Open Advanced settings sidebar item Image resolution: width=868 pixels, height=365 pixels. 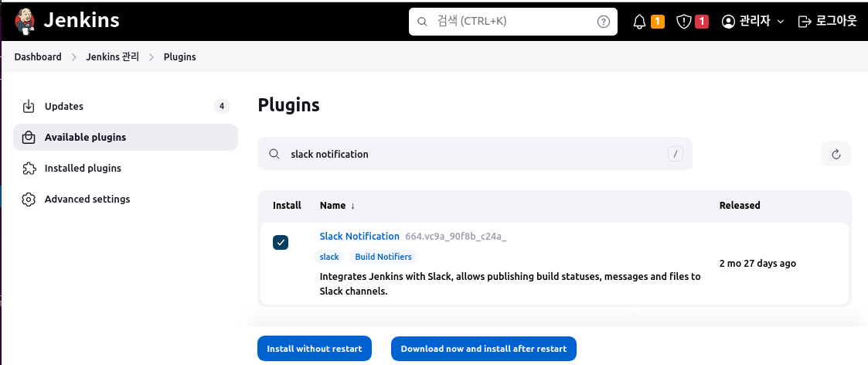coord(126,199)
